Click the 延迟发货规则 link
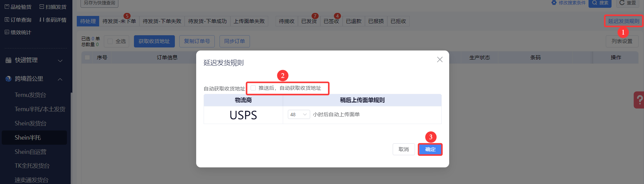The width and height of the screenshot is (644, 184). tap(624, 21)
